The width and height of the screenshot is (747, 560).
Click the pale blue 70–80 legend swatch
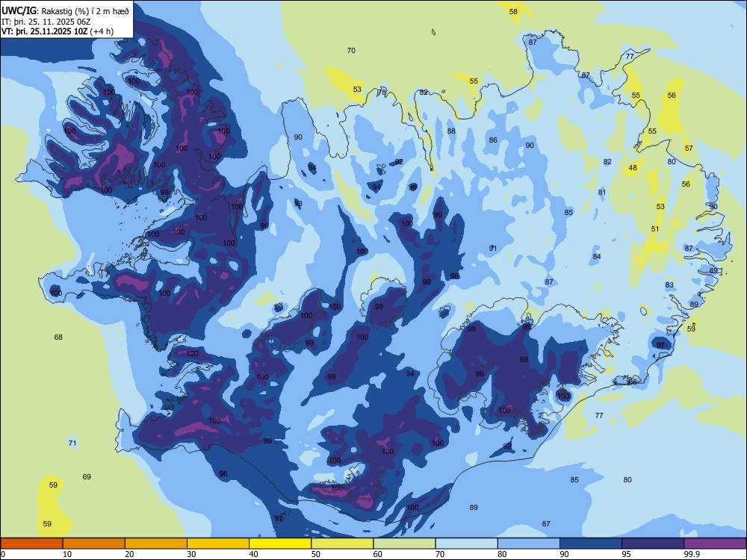coord(467,544)
